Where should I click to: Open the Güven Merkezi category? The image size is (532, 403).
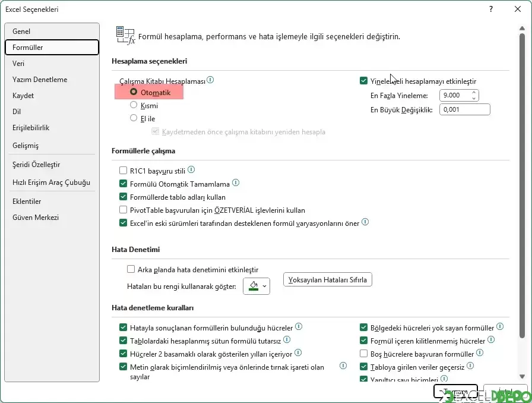[52, 218]
